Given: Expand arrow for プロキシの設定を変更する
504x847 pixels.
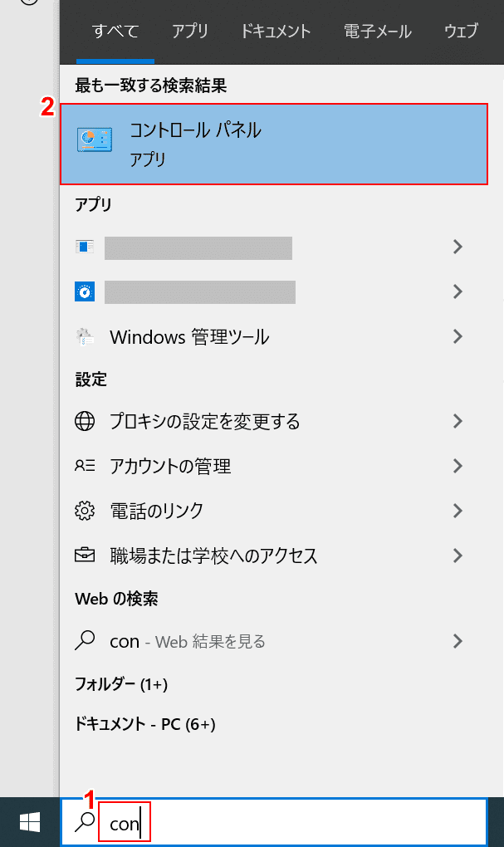Looking at the screenshot, I should click(458, 421).
